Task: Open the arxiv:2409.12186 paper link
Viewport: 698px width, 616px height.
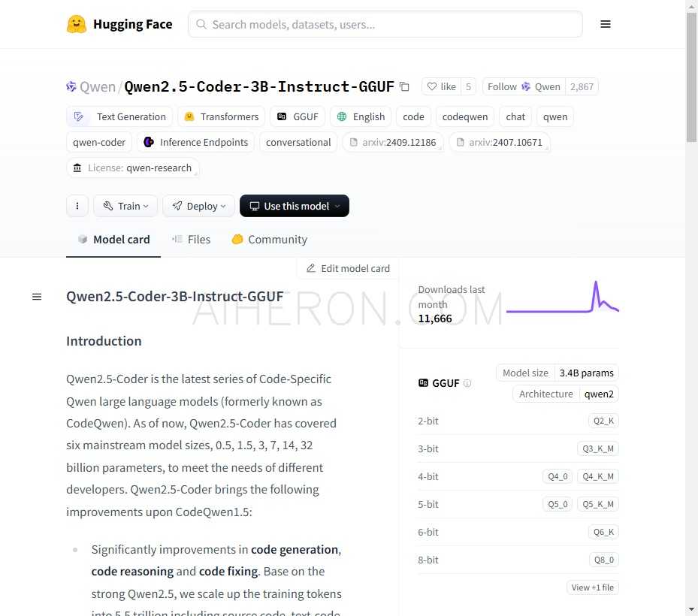Action: pyautogui.click(x=393, y=142)
